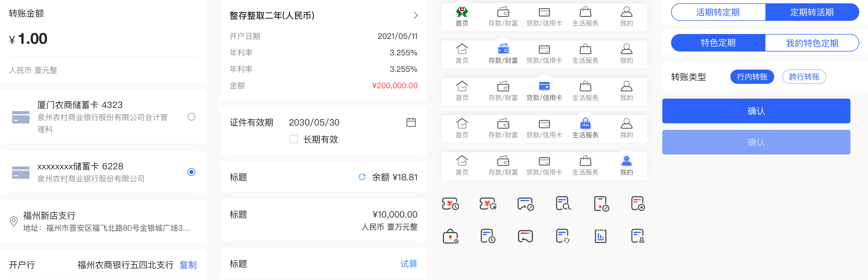The width and height of the screenshot is (868, 280).
Task: Refresh the balance next to 余额 ¥18.81
Action: point(362,177)
